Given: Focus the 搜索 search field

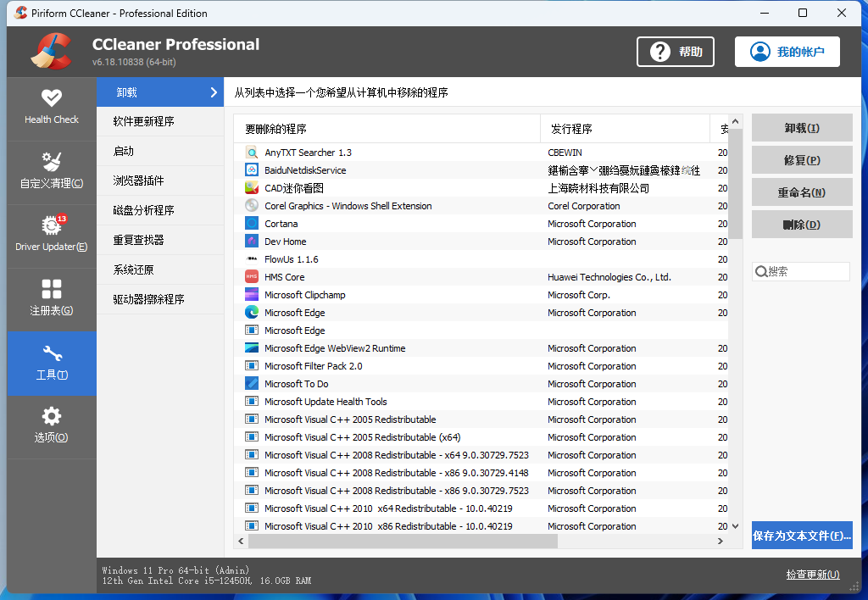Looking at the screenshot, I should click(x=800, y=271).
